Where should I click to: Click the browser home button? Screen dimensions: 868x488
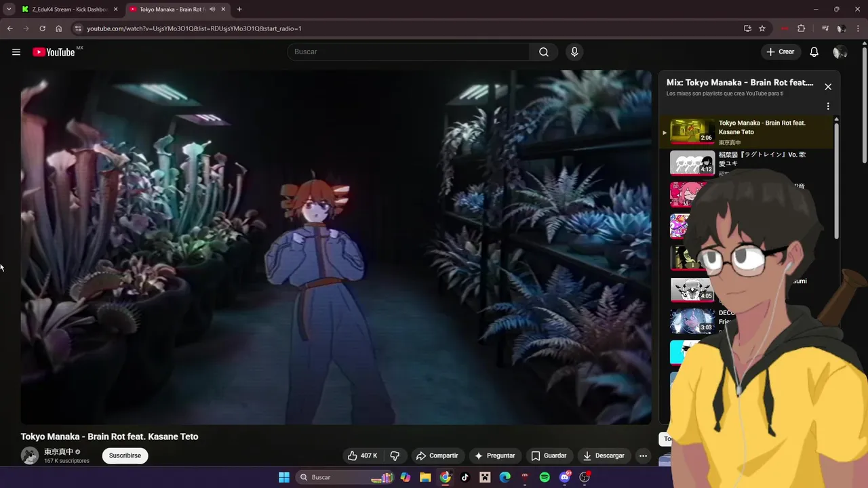(58, 28)
